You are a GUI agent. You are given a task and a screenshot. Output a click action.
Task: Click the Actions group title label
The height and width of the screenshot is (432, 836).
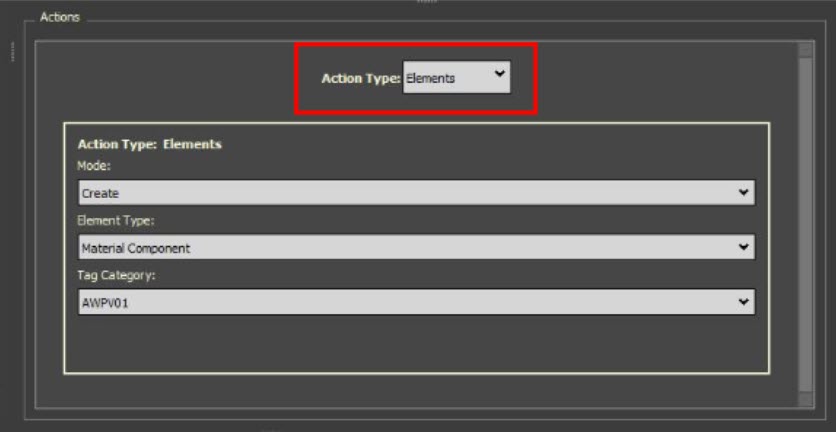[x=60, y=17]
